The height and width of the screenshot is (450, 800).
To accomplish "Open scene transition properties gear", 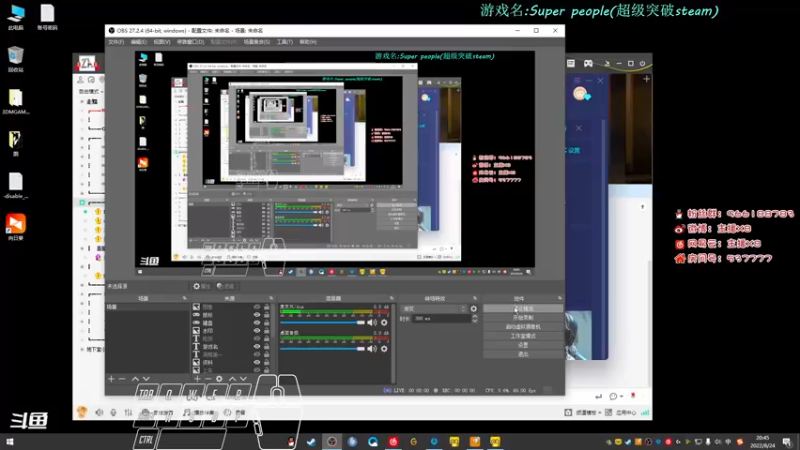I will pos(473,309).
